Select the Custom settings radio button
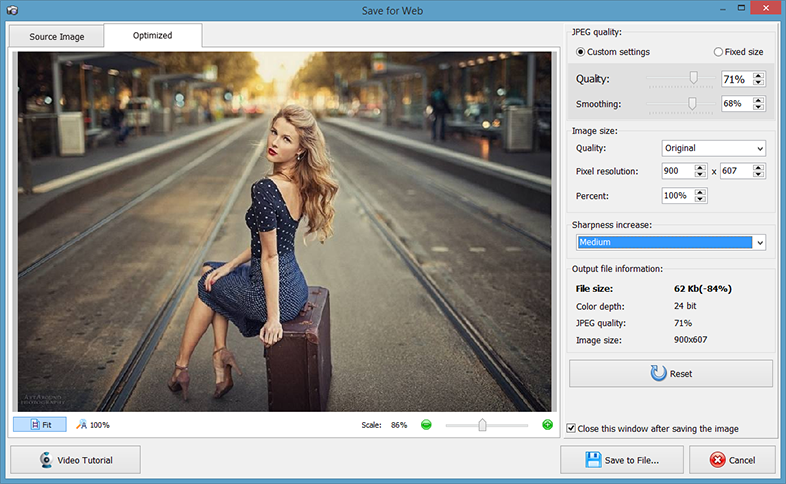The width and height of the screenshot is (786, 484). 580,52
